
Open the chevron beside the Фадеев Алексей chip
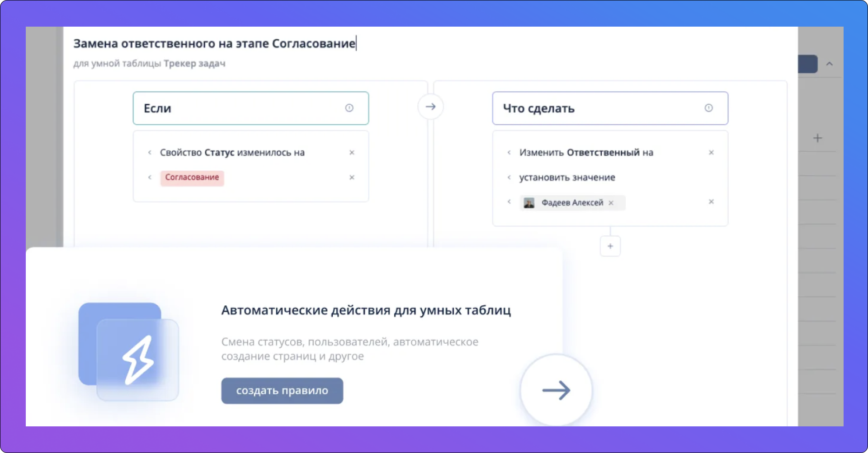[509, 202]
